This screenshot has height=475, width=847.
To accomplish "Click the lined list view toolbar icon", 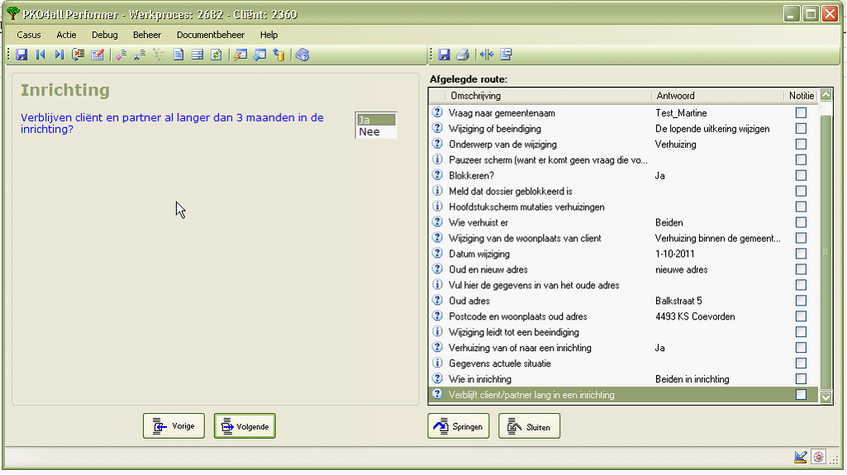I will [197, 55].
